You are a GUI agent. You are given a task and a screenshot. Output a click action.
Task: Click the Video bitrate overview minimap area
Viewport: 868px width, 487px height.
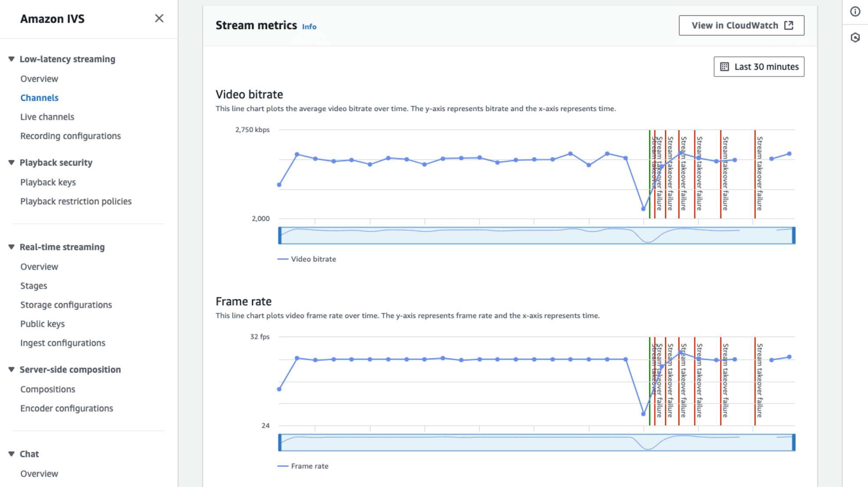coord(537,235)
